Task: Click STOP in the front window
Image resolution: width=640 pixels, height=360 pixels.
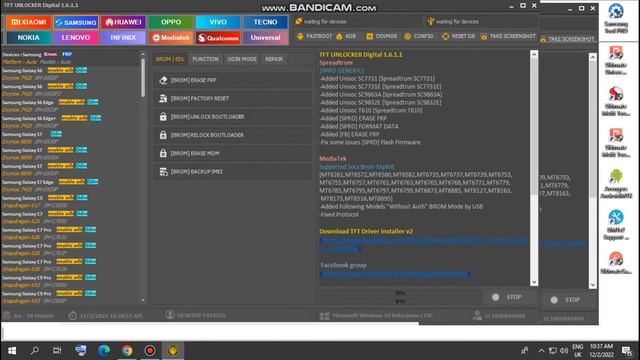Action: [x=507, y=297]
